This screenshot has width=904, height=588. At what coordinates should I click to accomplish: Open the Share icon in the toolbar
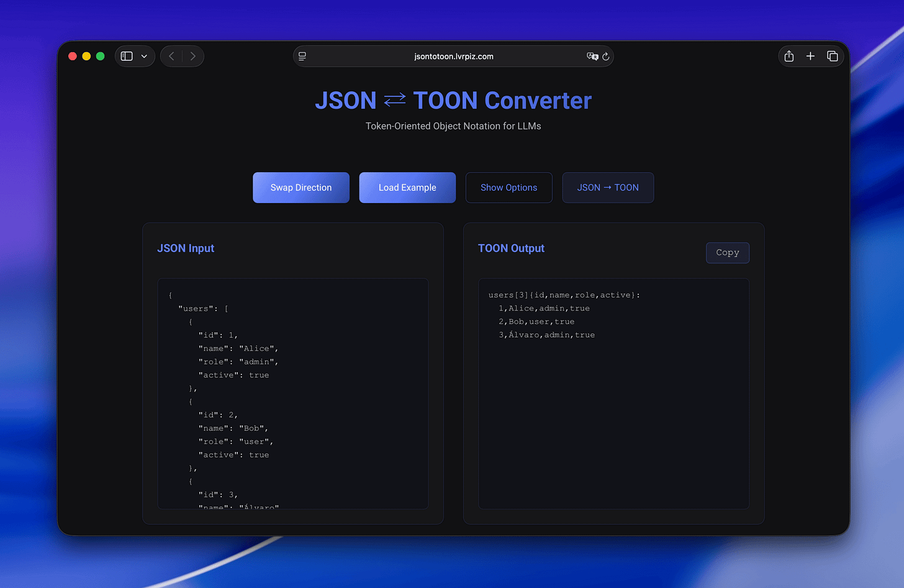tap(789, 56)
